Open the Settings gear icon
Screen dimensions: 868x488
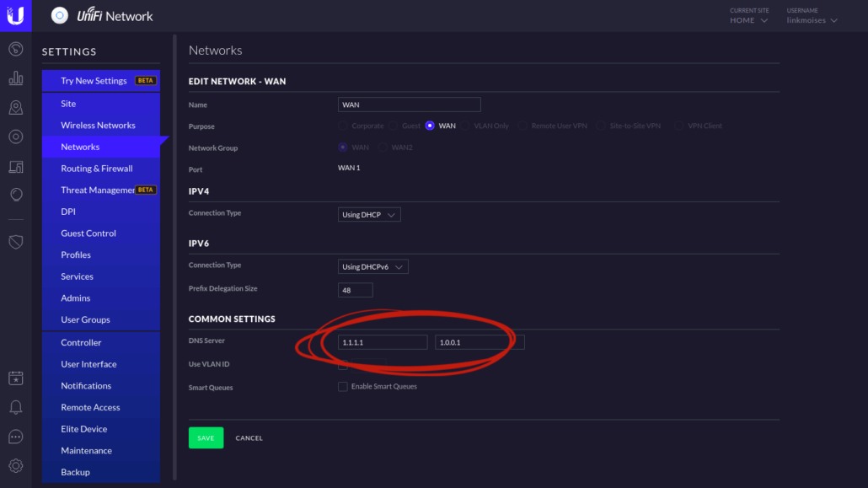[15, 465]
